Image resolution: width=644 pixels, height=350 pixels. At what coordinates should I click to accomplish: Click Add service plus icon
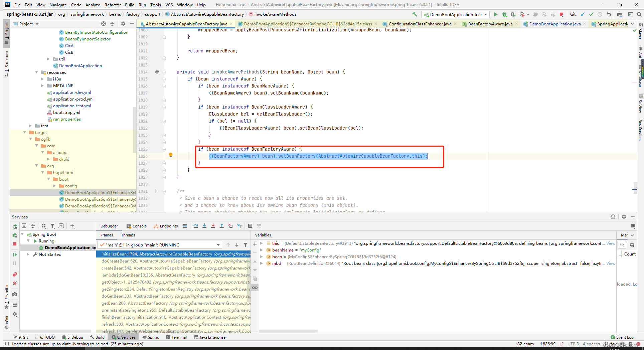point(72,226)
